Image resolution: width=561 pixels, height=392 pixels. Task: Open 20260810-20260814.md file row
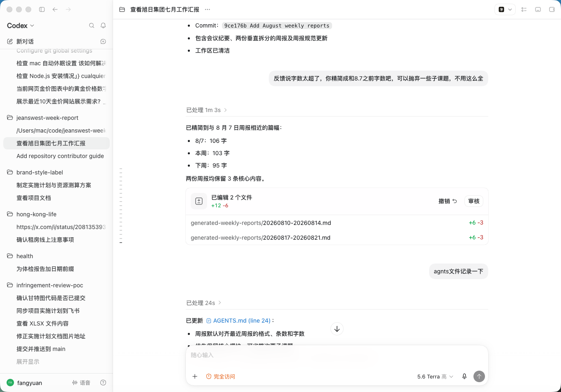[x=337, y=223]
